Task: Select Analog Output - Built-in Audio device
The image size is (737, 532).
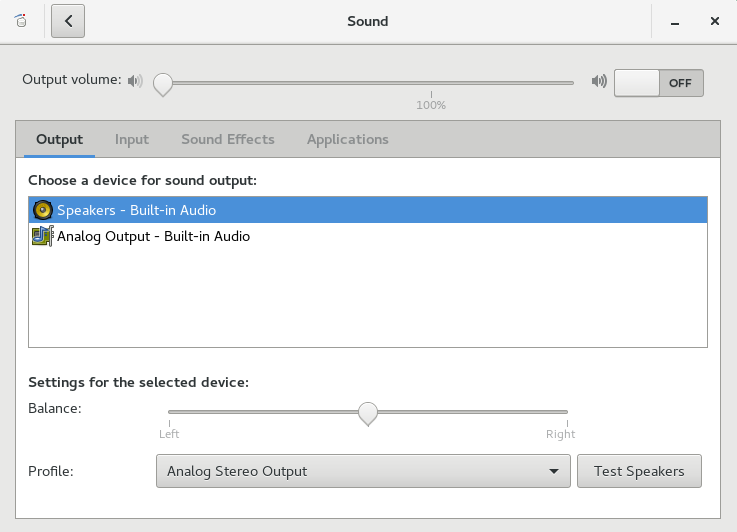Action: 153,237
